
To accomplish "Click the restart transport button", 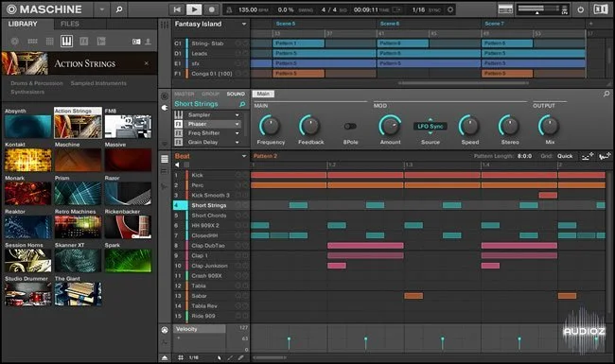I will tap(177, 9).
